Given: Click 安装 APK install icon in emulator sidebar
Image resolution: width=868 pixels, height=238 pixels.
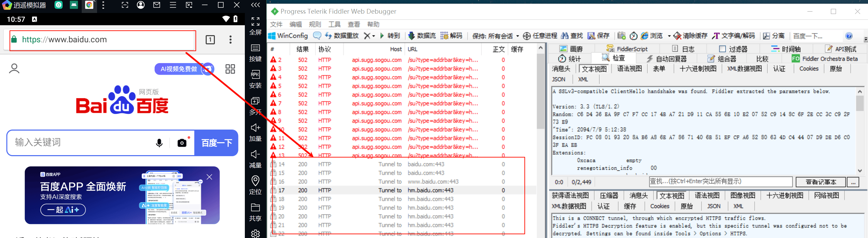Looking at the screenshot, I should 255,74.
